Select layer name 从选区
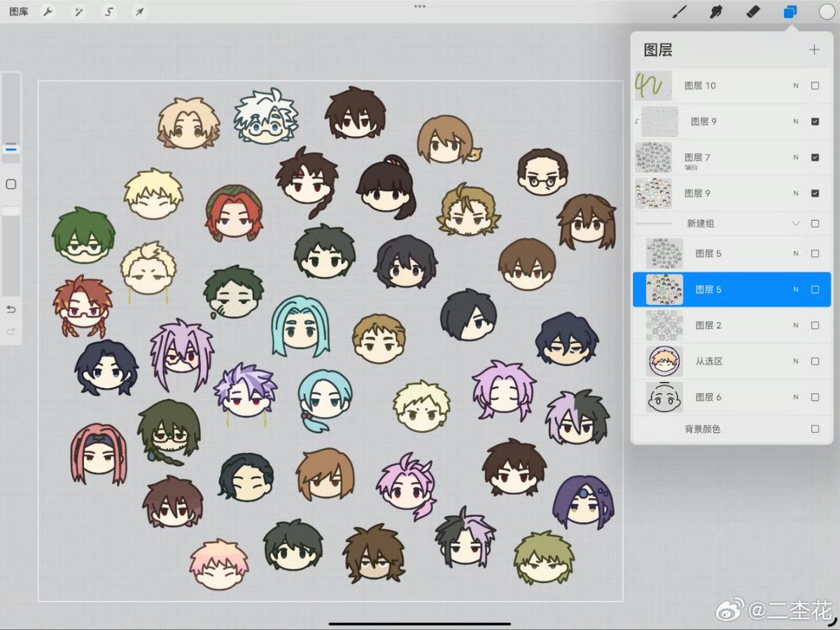 click(708, 361)
